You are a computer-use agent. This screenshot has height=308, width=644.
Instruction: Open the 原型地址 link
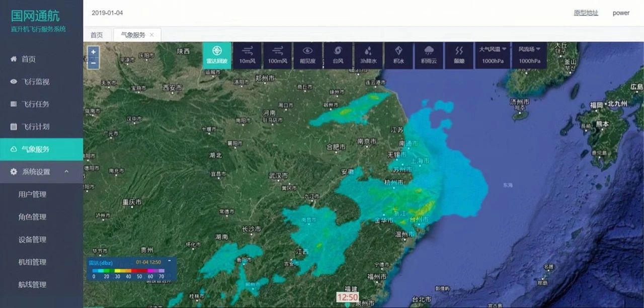(x=586, y=13)
